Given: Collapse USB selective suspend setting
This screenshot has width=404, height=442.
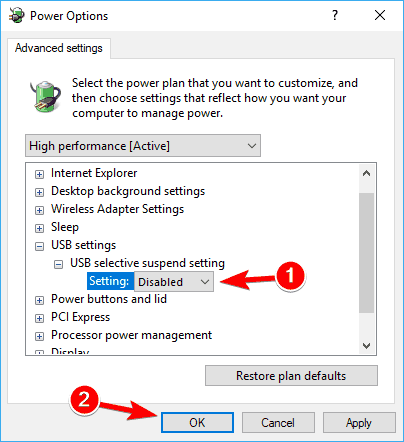Looking at the screenshot, I should click(x=58, y=264).
